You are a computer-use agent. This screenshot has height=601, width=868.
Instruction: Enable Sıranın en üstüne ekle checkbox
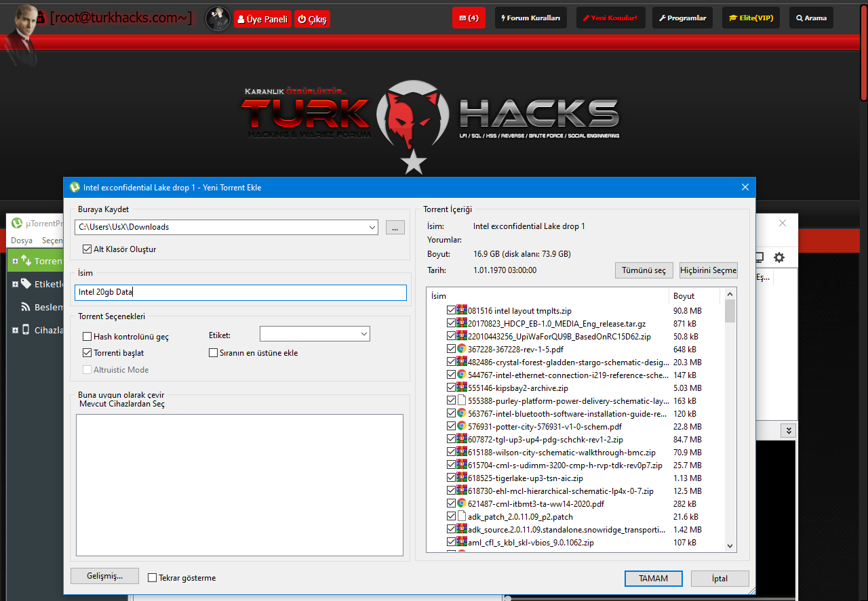214,353
